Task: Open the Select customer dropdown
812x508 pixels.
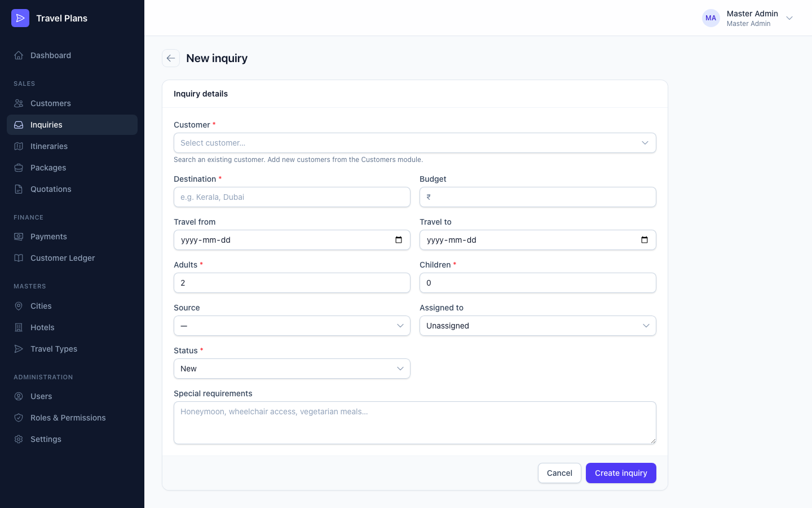Action: click(415, 143)
